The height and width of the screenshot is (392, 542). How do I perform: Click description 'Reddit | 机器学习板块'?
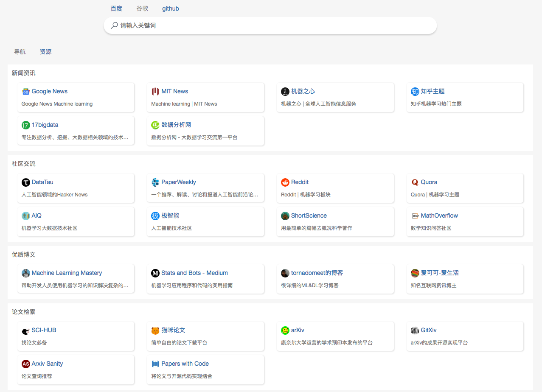306,195
